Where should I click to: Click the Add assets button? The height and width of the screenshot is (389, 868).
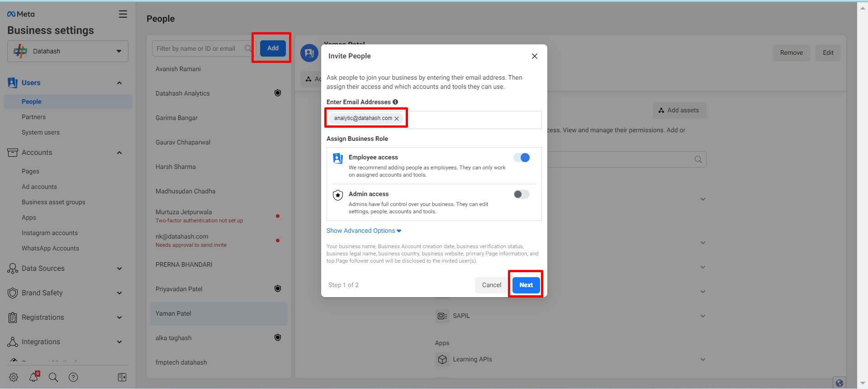[679, 110]
